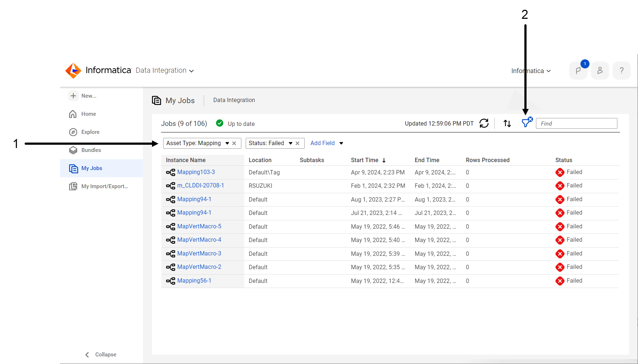Click Failed status icon for m_CLDDI-20708-1

point(560,186)
